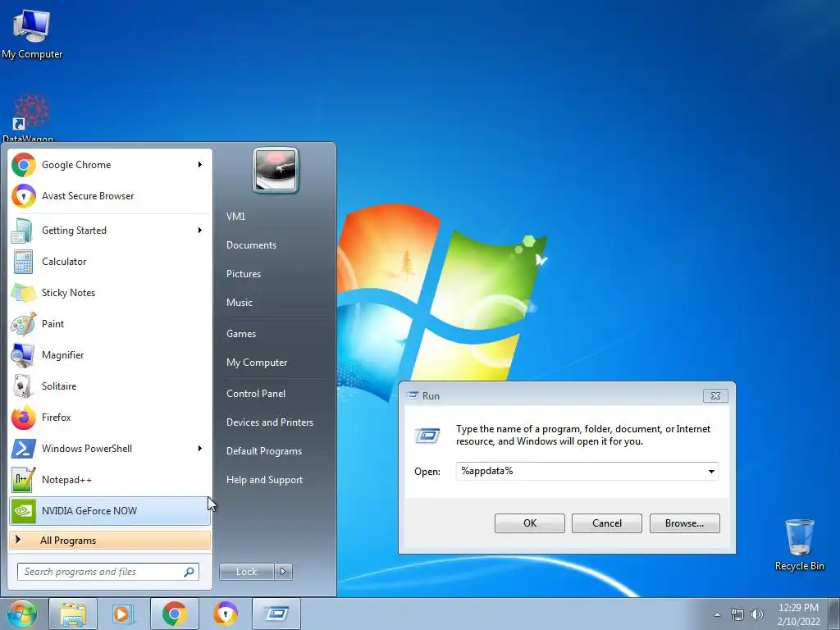840x630 pixels.
Task: Open Getting Started icon in Start menu
Action: (x=24, y=231)
